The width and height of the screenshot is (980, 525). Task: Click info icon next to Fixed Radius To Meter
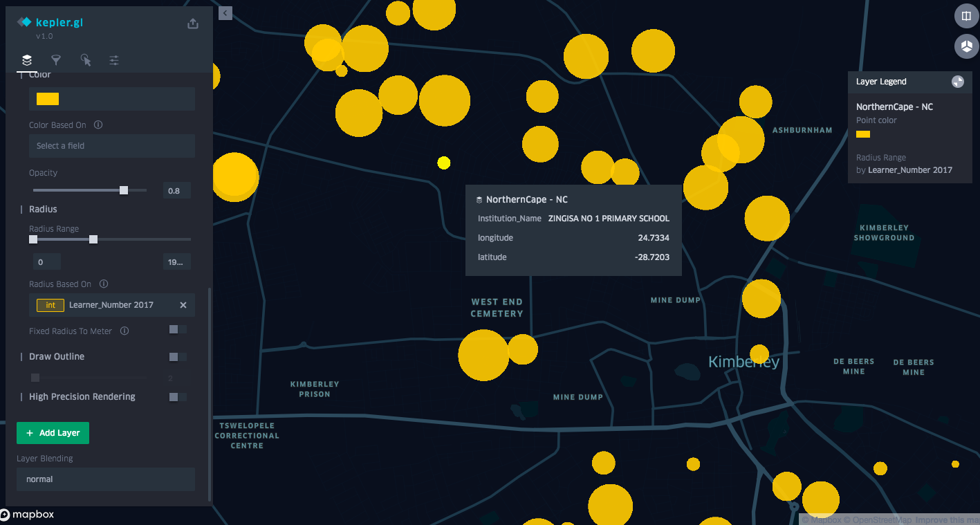click(124, 331)
